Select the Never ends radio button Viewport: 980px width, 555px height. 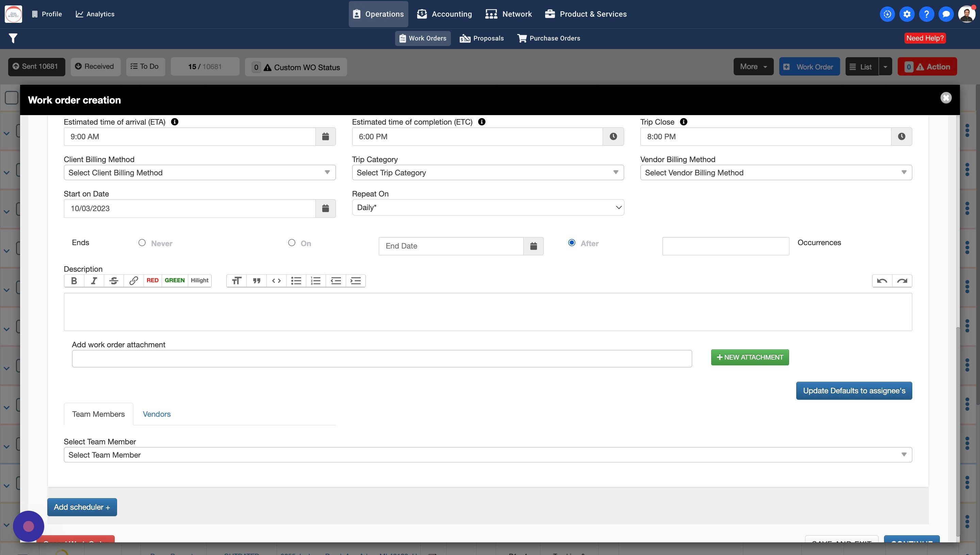142,243
